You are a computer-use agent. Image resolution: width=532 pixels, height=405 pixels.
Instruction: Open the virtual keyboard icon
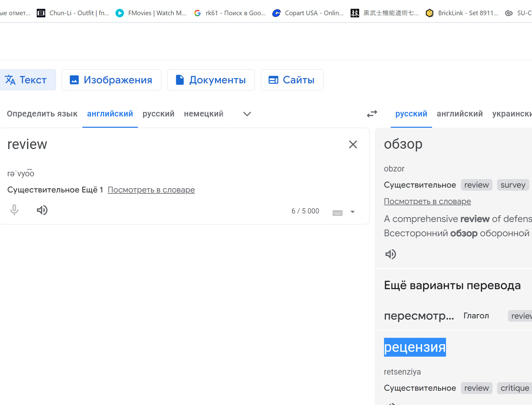coord(337,212)
